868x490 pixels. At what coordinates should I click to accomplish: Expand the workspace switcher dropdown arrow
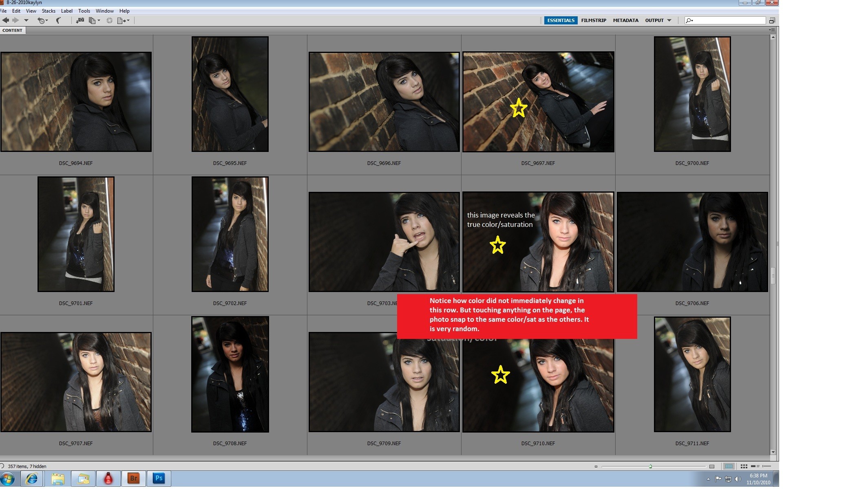[x=669, y=20]
